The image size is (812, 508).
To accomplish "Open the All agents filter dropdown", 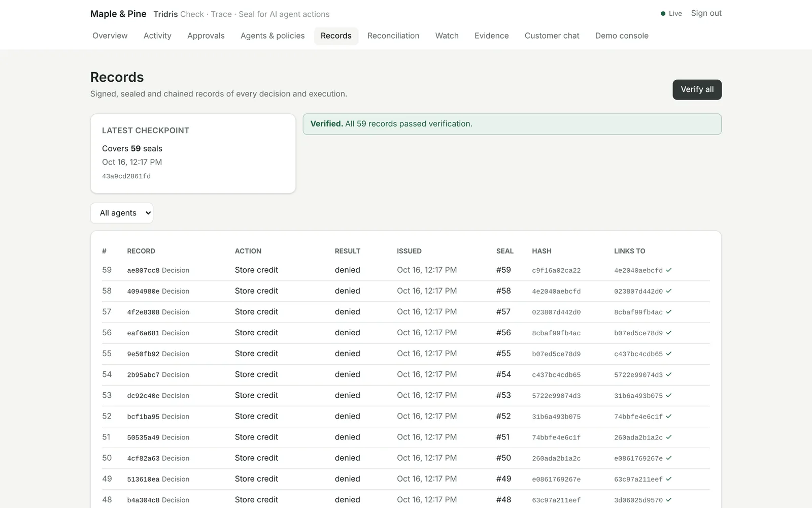I will (122, 213).
